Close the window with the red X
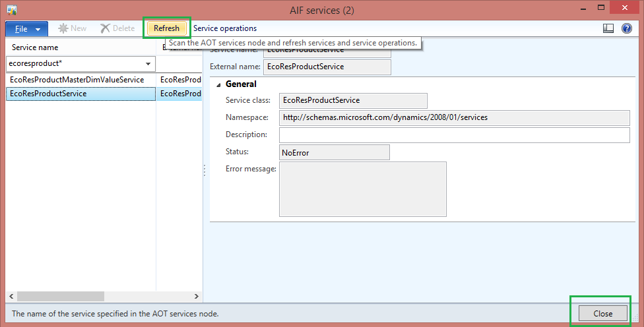The image size is (644, 327). 624,8
